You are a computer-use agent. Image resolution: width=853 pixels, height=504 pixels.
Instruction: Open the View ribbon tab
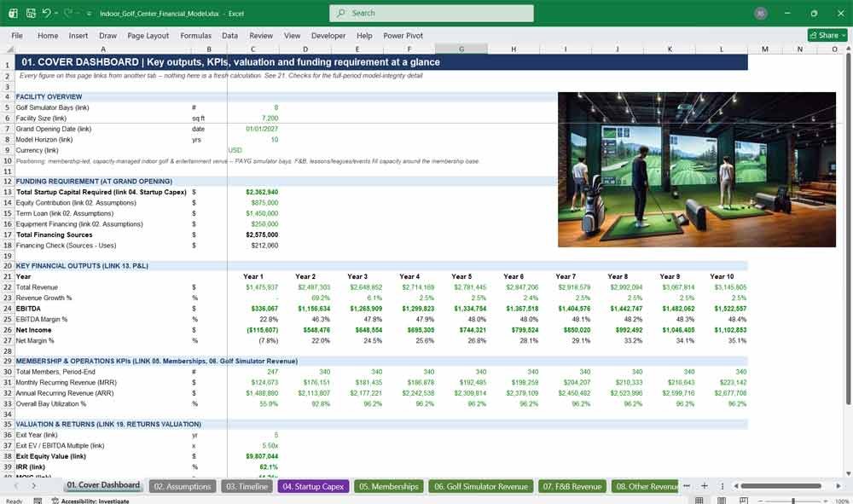point(292,35)
